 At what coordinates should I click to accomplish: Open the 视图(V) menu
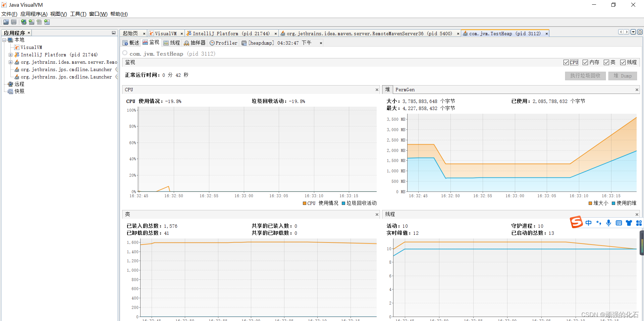[x=59, y=14]
